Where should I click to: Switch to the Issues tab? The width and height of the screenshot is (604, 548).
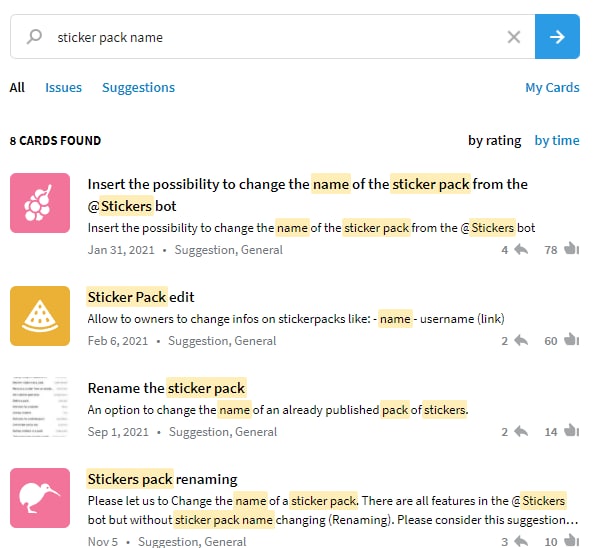pos(64,88)
